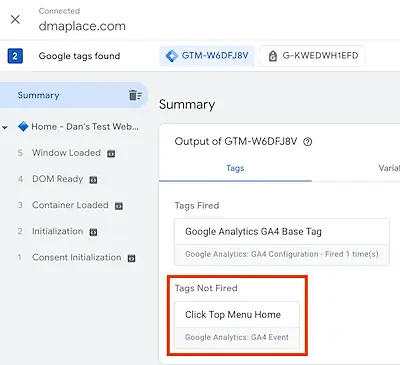Click the DOM Ready event code icon
The width and height of the screenshot is (400, 365).
coord(93,180)
